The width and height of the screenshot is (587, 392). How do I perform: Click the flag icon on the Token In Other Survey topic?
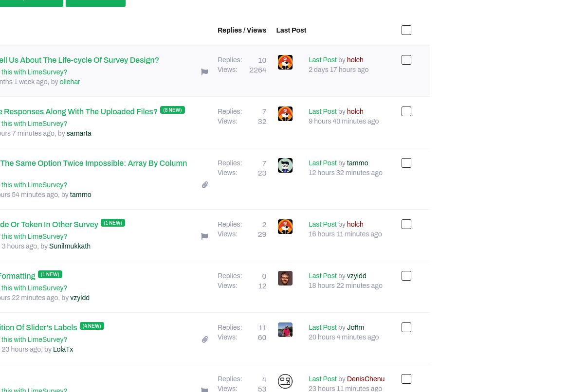click(204, 236)
